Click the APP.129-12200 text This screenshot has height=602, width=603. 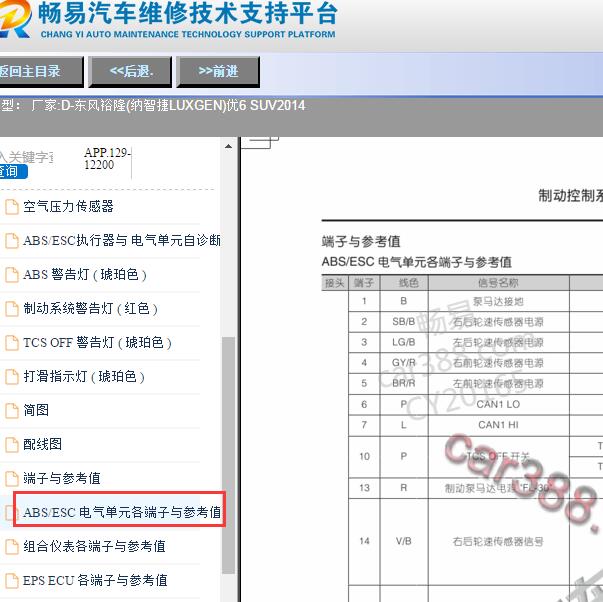[x=107, y=158]
